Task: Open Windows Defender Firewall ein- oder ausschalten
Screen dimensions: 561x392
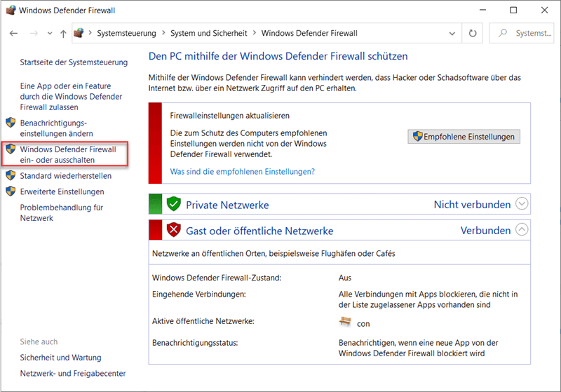Action: [x=68, y=154]
